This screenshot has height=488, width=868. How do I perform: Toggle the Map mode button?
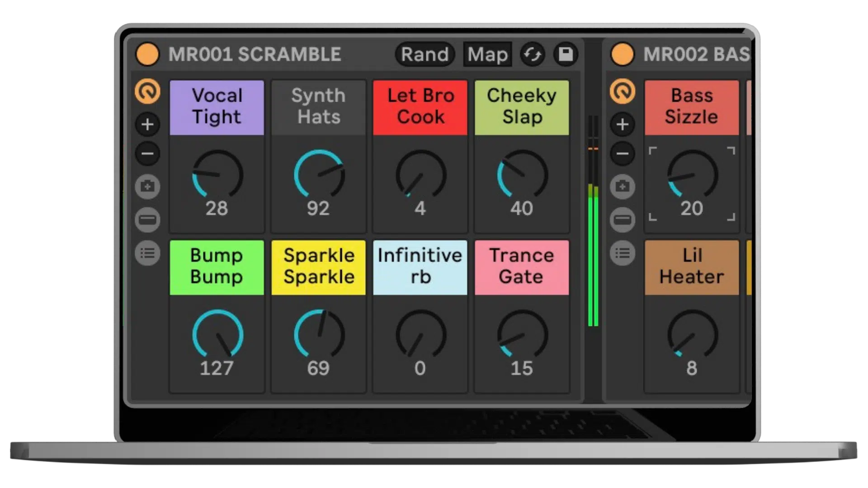(487, 54)
